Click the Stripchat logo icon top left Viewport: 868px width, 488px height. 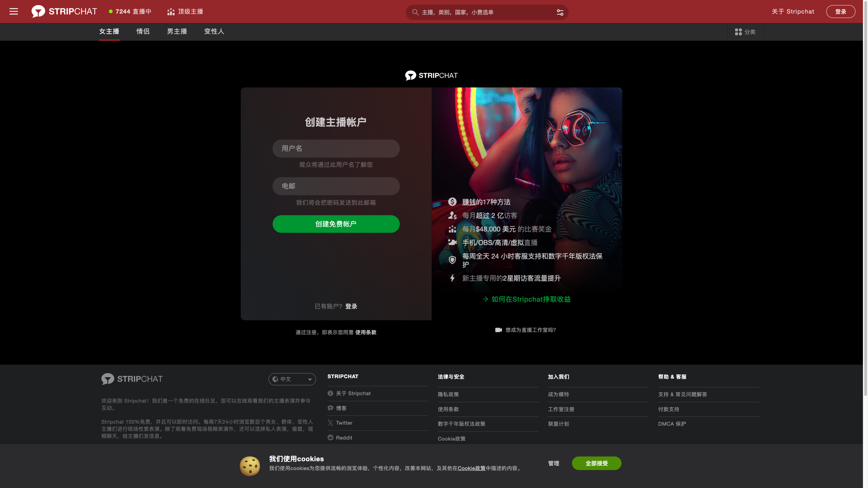click(x=38, y=11)
